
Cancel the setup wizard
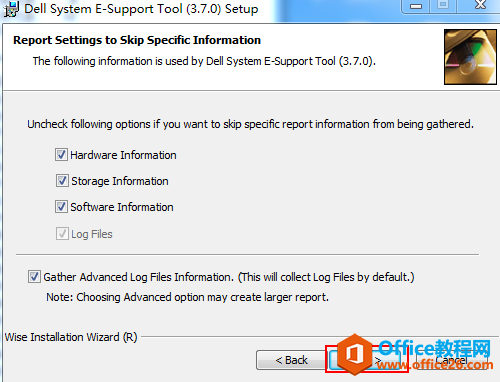(x=452, y=360)
